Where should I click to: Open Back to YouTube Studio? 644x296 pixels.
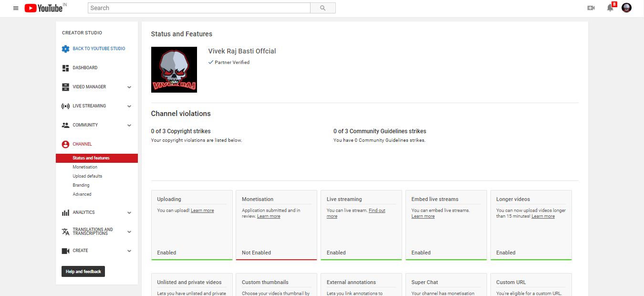[99, 49]
